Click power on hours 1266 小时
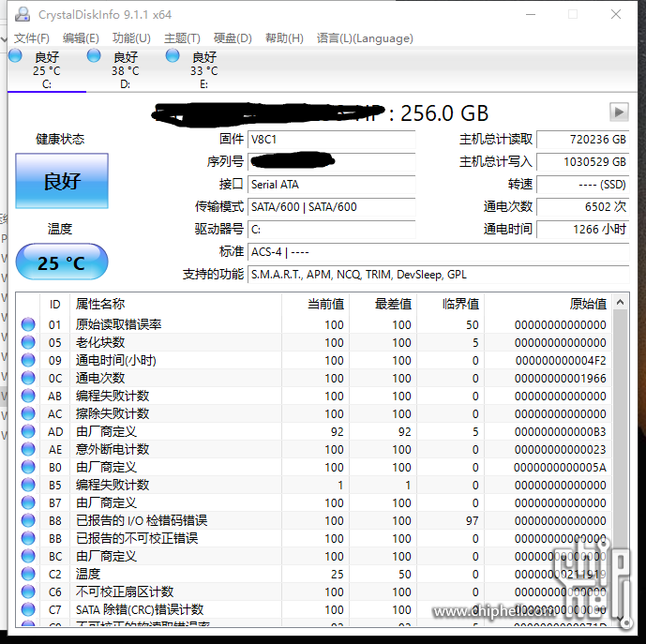The image size is (646, 644). click(583, 229)
